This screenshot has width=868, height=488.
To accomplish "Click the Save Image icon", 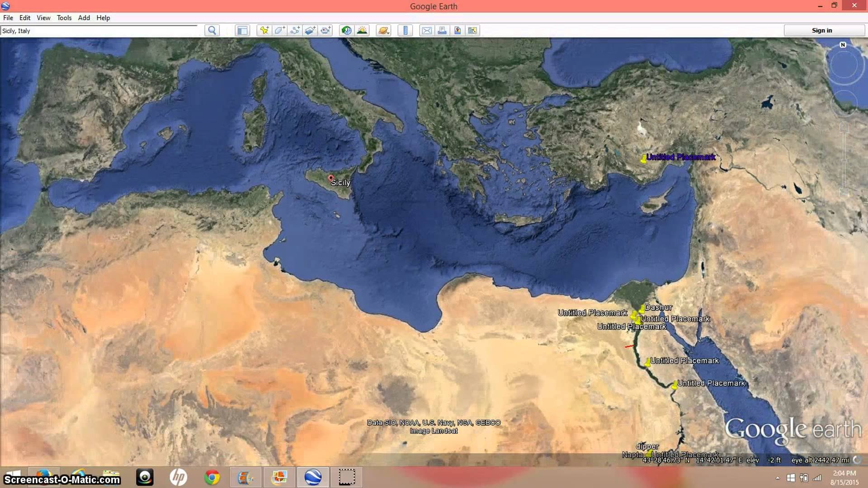I will point(458,30).
